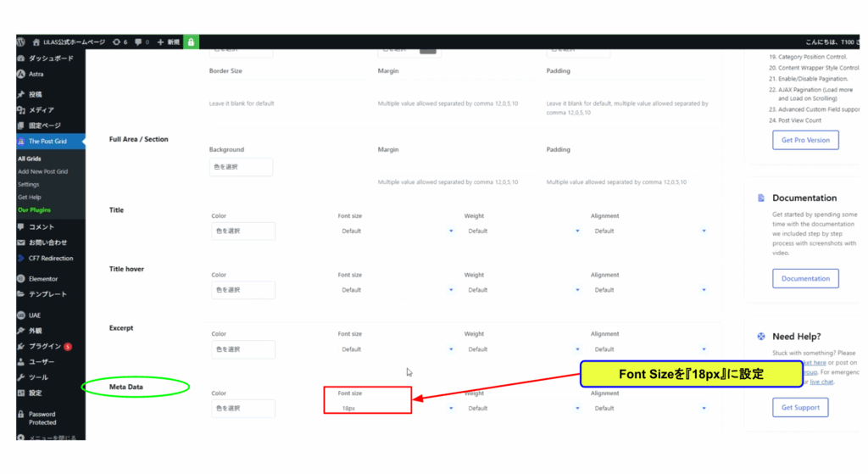Expand the Title hover Alignment dropdown
Viewport: 868px width, 474px height.
point(650,290)
